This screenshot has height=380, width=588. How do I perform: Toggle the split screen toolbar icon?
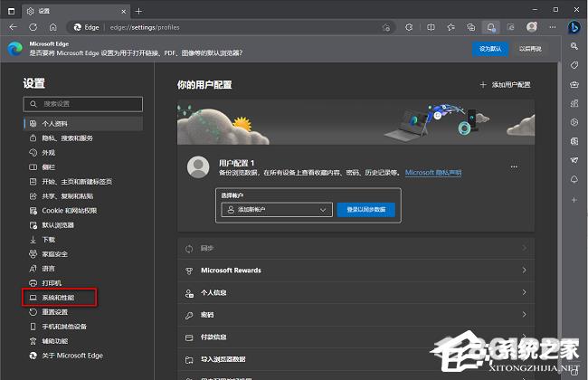tap(431, 27)
